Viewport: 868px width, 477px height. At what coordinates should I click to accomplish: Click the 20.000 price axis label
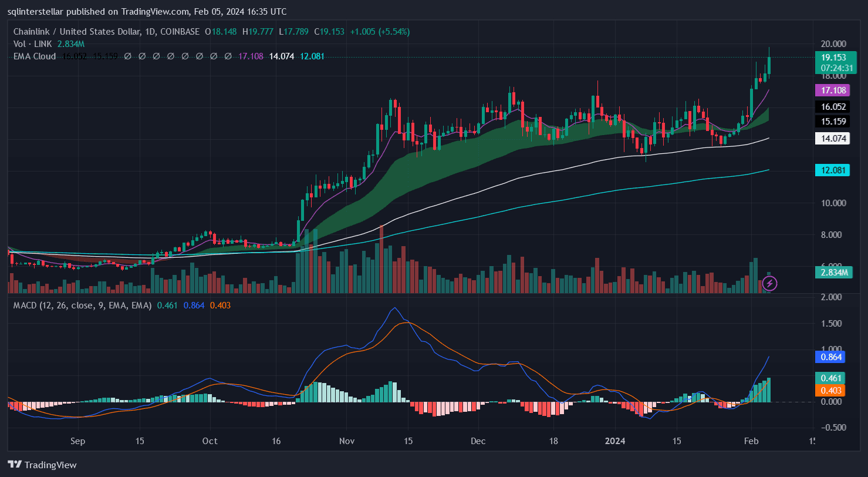pos(833,44)
